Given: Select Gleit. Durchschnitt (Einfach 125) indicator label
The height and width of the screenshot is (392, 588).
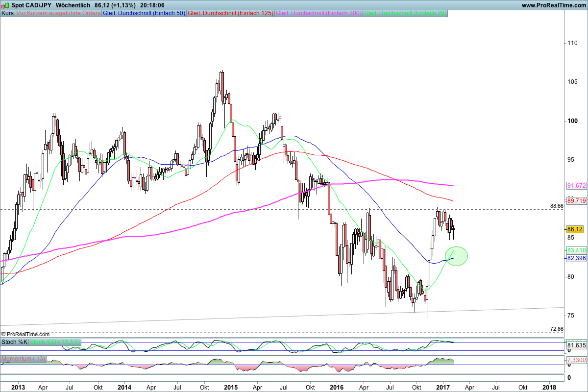Looking at the screenshot, I should [x=230, y=13].
